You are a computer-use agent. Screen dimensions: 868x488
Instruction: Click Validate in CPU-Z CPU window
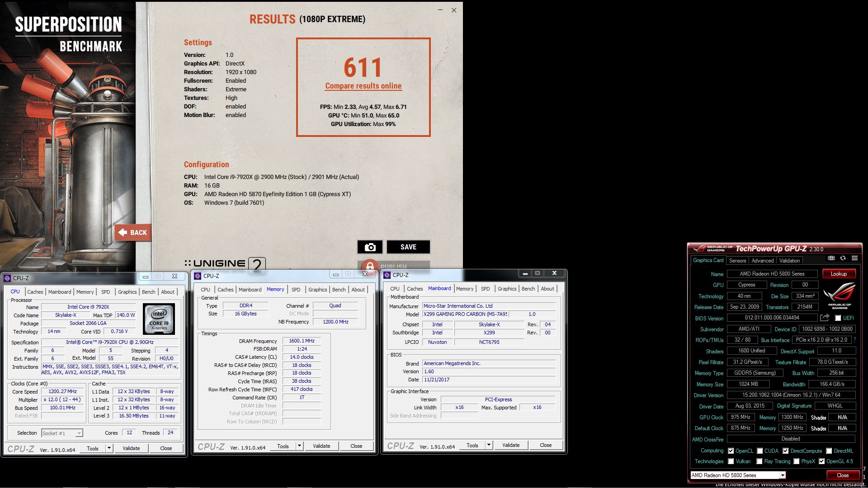point(131,448)
